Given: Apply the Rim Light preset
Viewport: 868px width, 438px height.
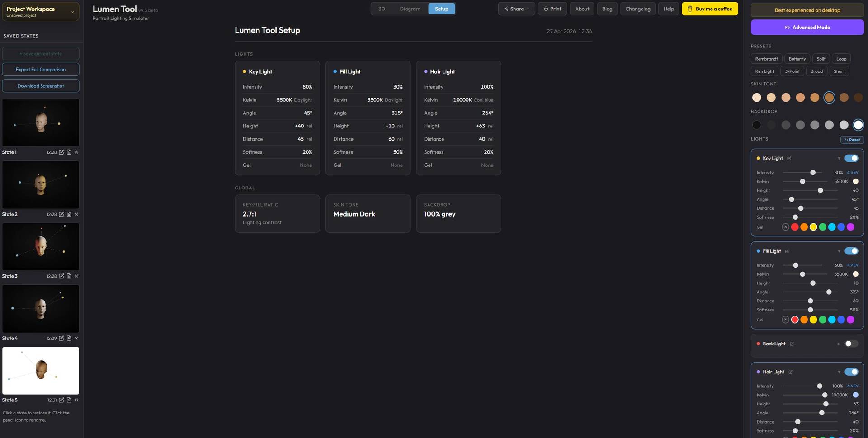Looking at the screenshot, I should pos(764,71).
